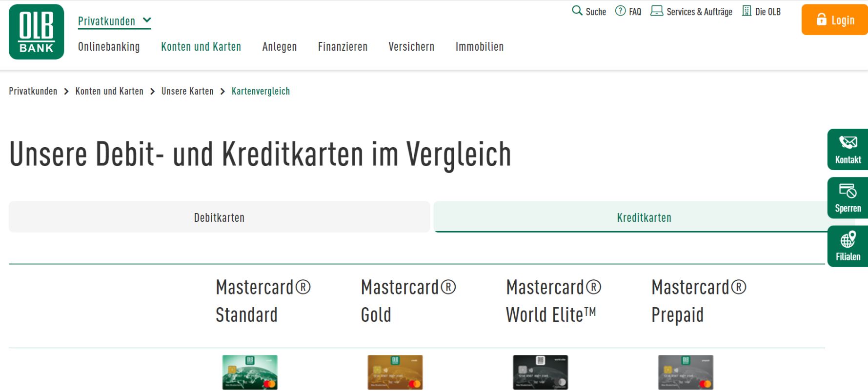This screenshot has width=868, height=392.
Task: Click the Mastercard® Standard heading
Action: click(x=263, y=301)
